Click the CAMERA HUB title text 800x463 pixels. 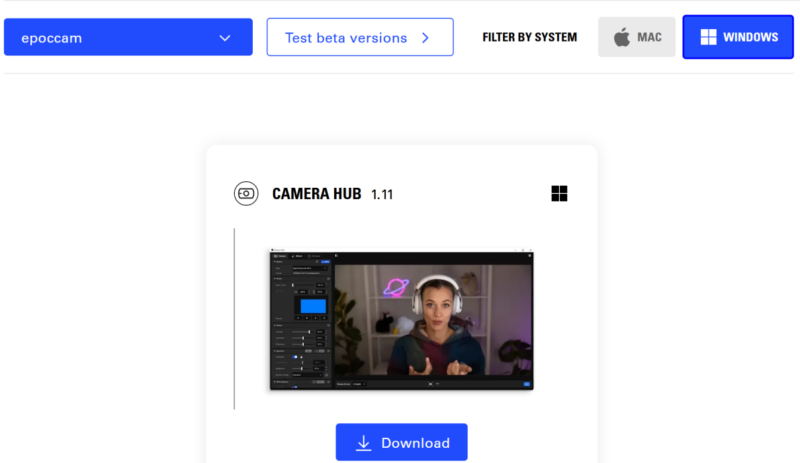coord(316,194)
